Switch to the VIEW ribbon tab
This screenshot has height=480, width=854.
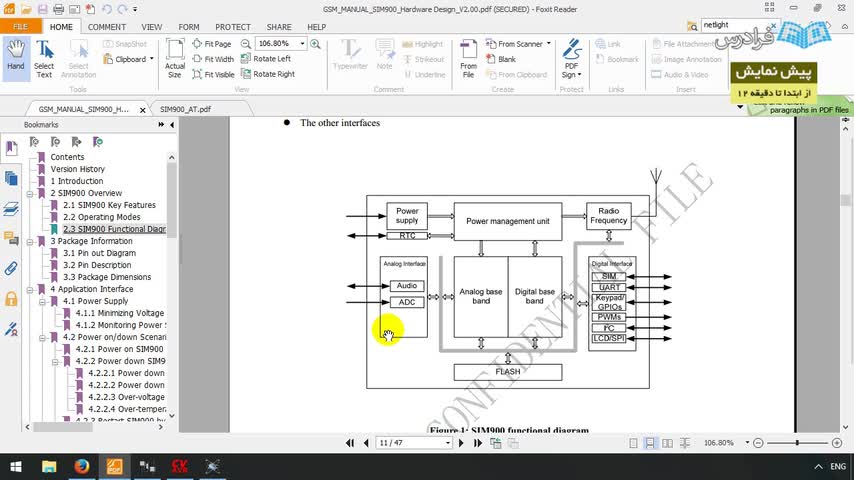tap(151, 27)
